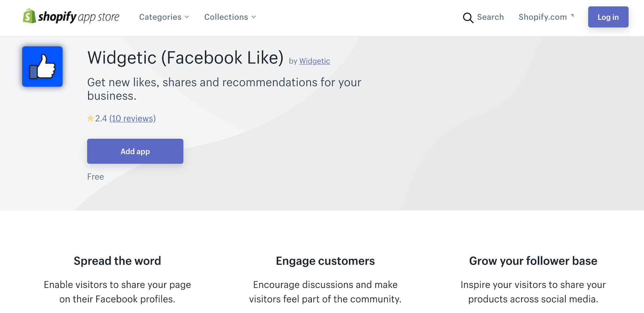The height and width of the screenshot is (313, 644).
Task: Click the 2.4 rating text
Action: pyautogui.click(x=102, y=118)
